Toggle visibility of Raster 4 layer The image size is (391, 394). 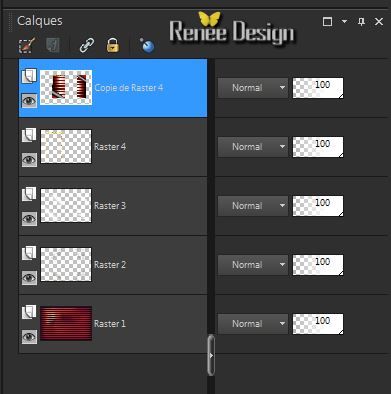pyautogui.click(x=29, y=159)
